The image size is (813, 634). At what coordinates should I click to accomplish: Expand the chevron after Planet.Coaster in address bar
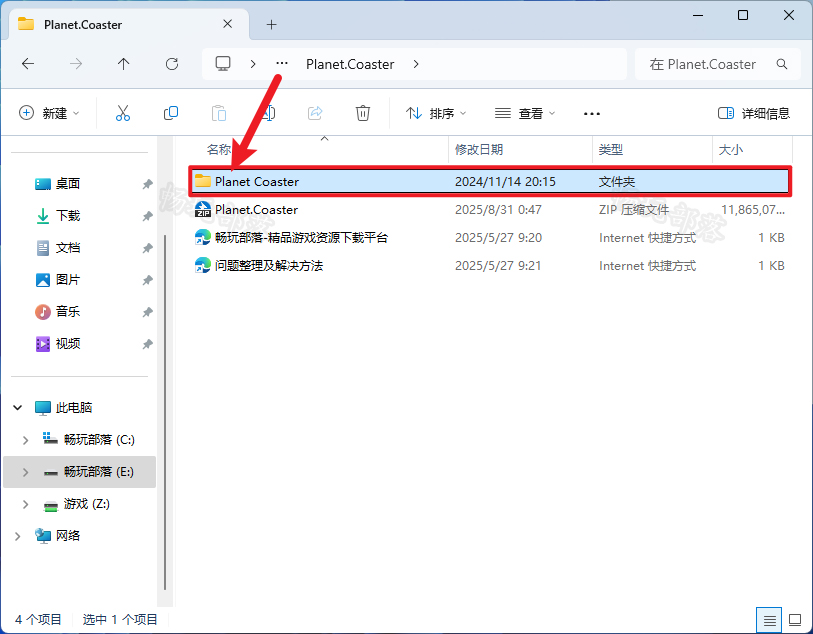pos(416,64)
